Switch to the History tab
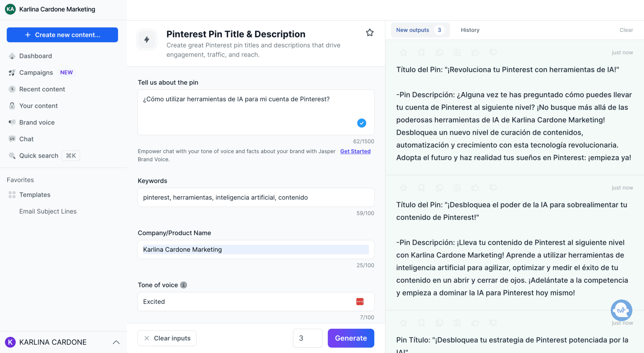The width and height of the screenshot is (644, 353). (x=470, y=30)
